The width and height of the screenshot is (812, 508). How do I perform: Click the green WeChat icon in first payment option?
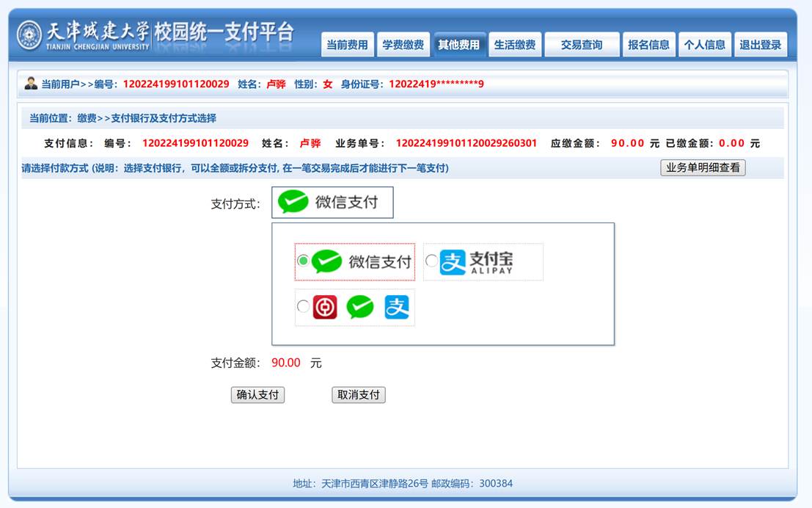point(326,261)
